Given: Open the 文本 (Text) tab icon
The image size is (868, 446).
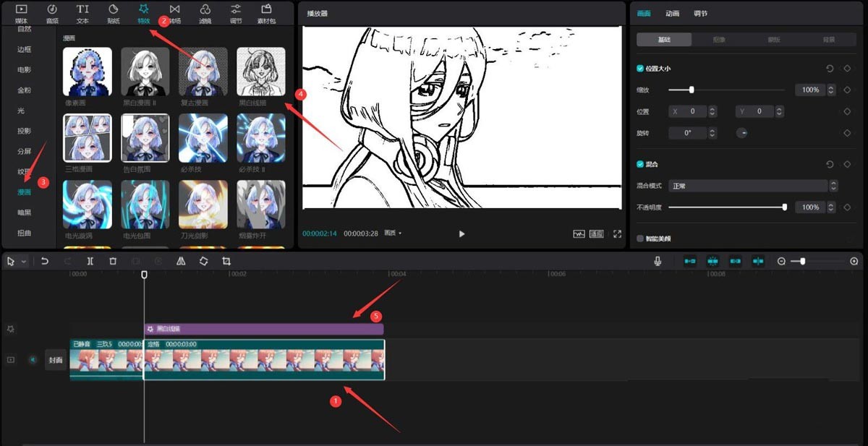Looking at the screenshot, I should pyautogui.click(x=82, y=9).
